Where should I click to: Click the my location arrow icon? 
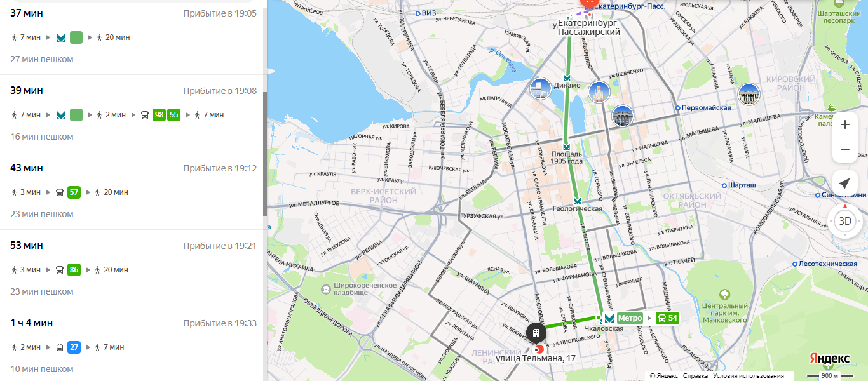[844, 184]
